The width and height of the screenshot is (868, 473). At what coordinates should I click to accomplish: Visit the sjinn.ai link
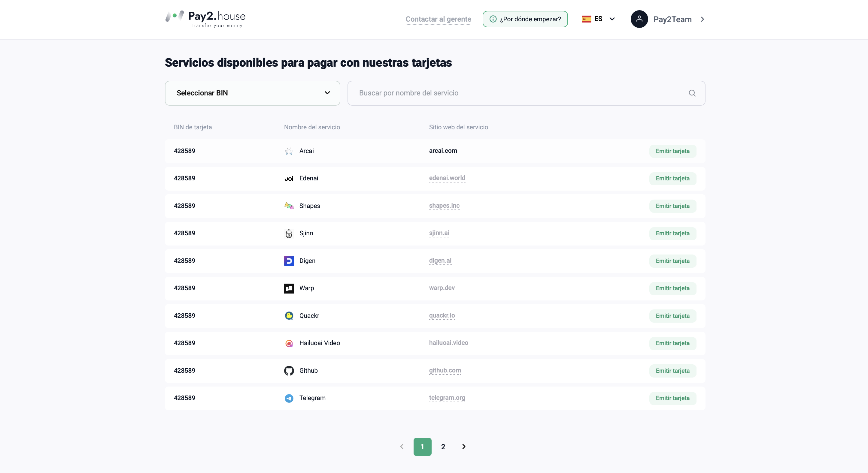[439, 233]
